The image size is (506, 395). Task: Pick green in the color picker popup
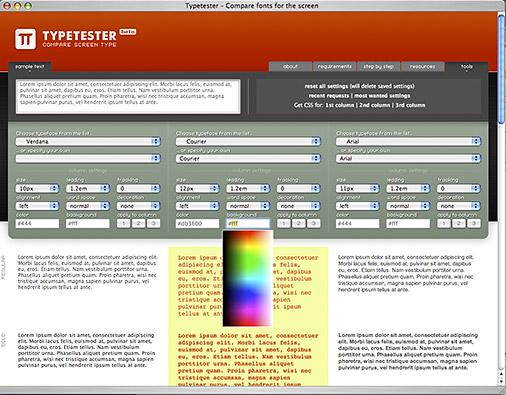coord(248,262)
